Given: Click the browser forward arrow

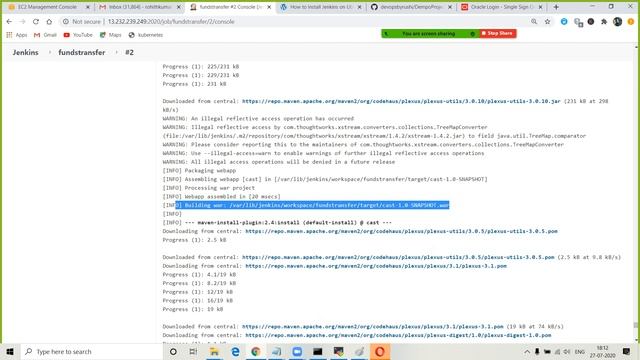Looking at the screenshot, I should (22, 22).
